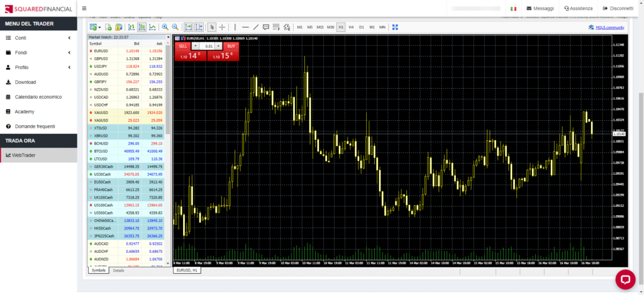Open Calendario economico
644x295 pixels.
[x=38, y=97]
